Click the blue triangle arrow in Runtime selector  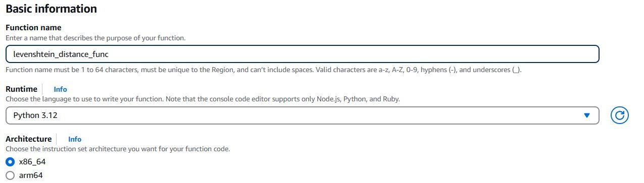click(586, 115)
